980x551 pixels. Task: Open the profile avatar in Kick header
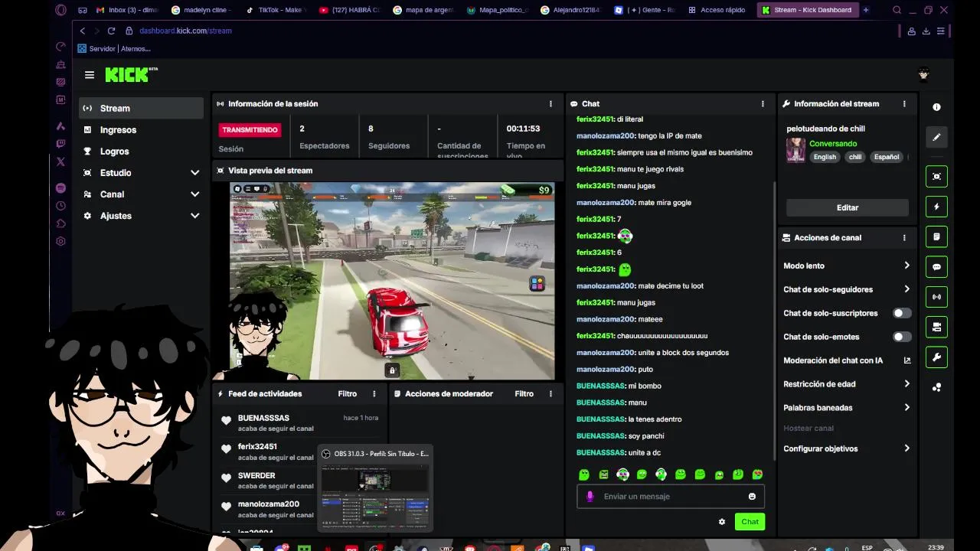[923, 74]
